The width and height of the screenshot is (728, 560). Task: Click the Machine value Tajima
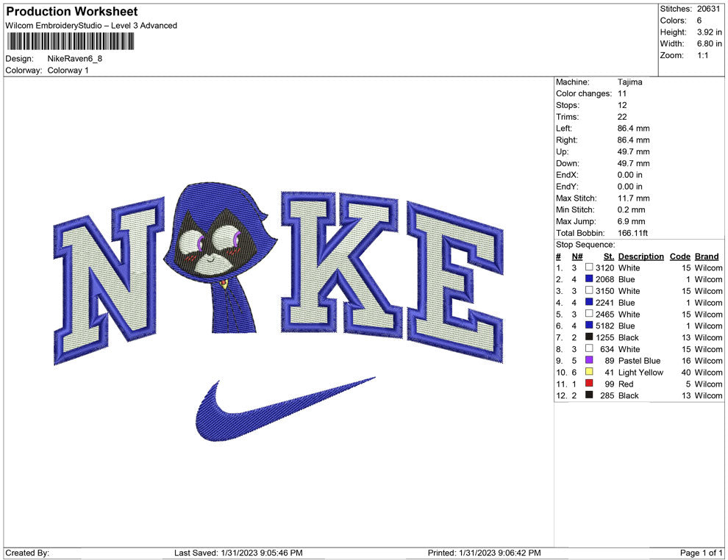pyautogui.click(x=629, y=82)
